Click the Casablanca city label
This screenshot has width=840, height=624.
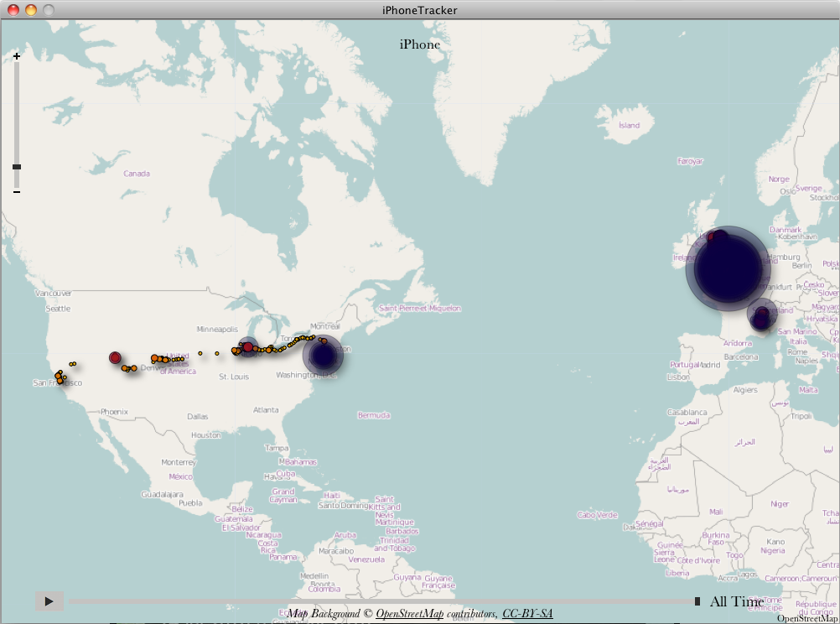point(687,413)
